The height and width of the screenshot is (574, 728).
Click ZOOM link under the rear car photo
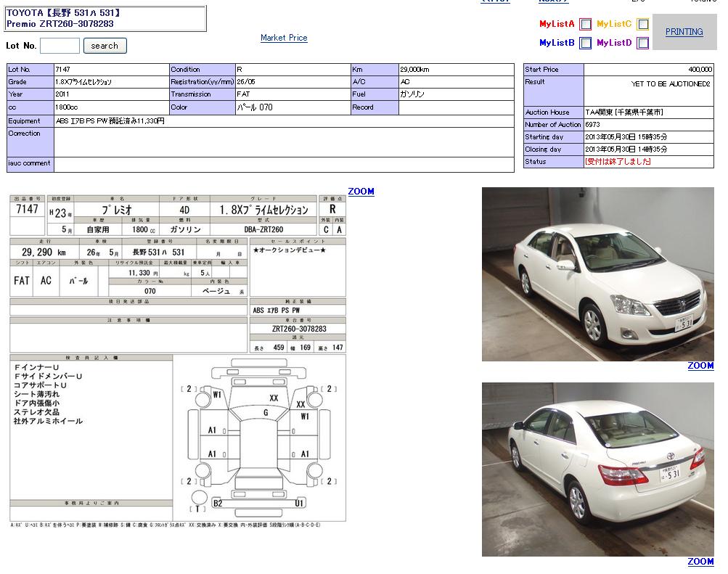click(700, 562)
